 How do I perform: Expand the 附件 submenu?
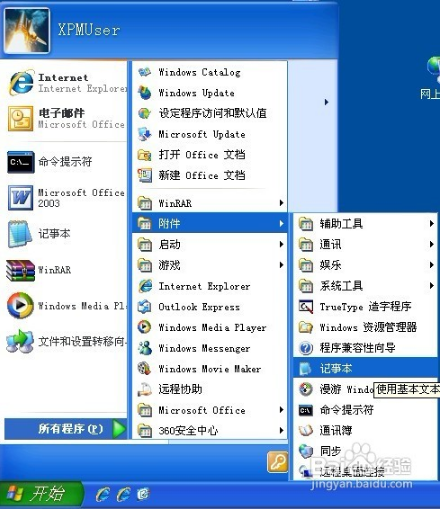pyautogui.click(x=209, y=223)
